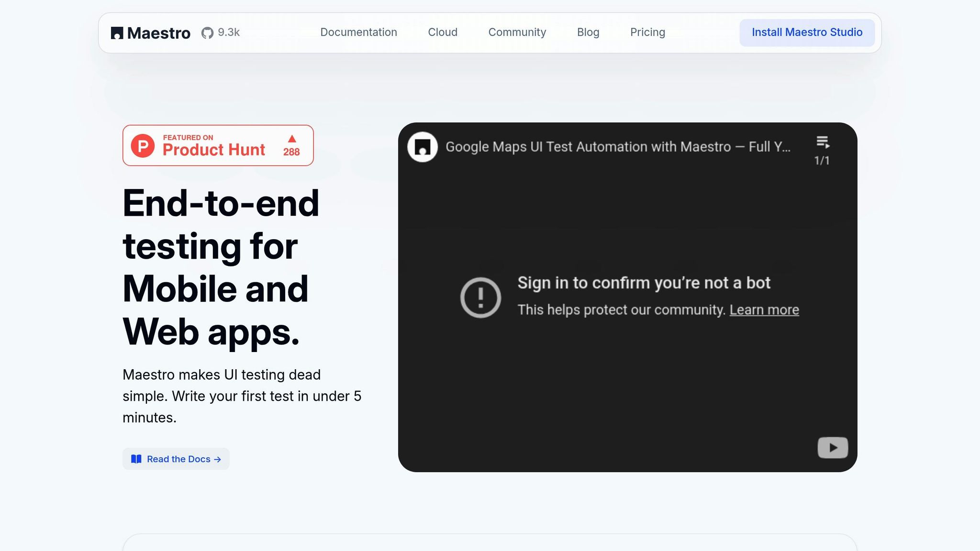Click the Maestro wordmark text

click(158, 33)
